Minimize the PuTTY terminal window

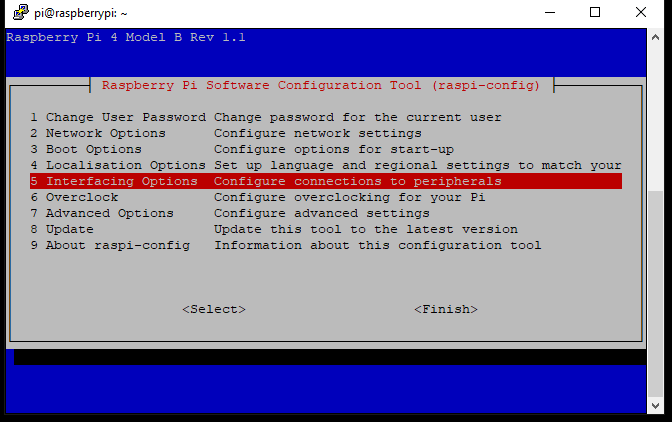548,13
